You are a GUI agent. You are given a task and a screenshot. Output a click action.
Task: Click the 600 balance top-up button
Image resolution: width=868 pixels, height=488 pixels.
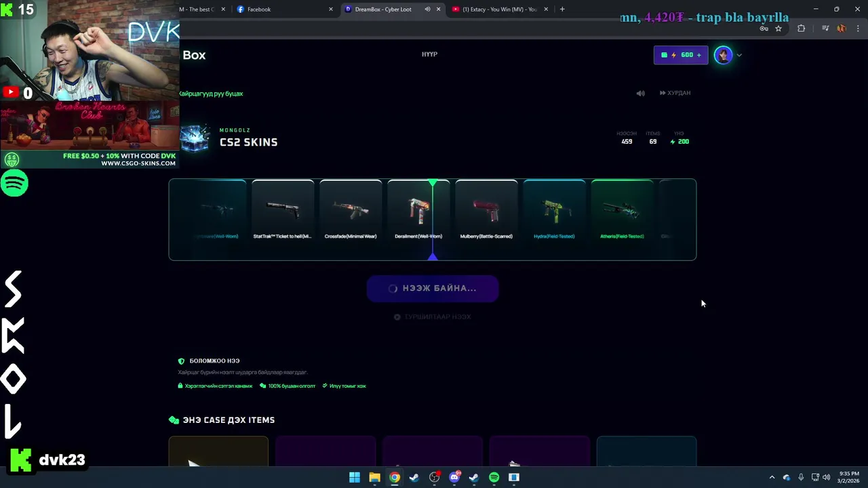click(x=681, y=55)
